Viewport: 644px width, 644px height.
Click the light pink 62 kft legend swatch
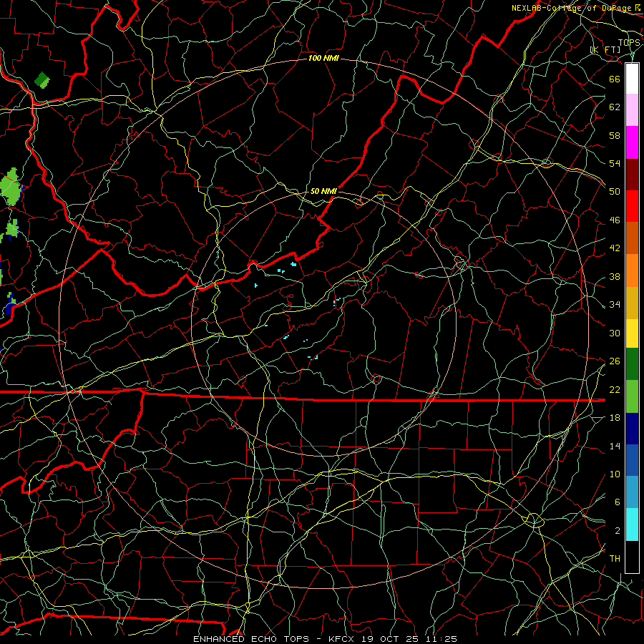[632, 109]
